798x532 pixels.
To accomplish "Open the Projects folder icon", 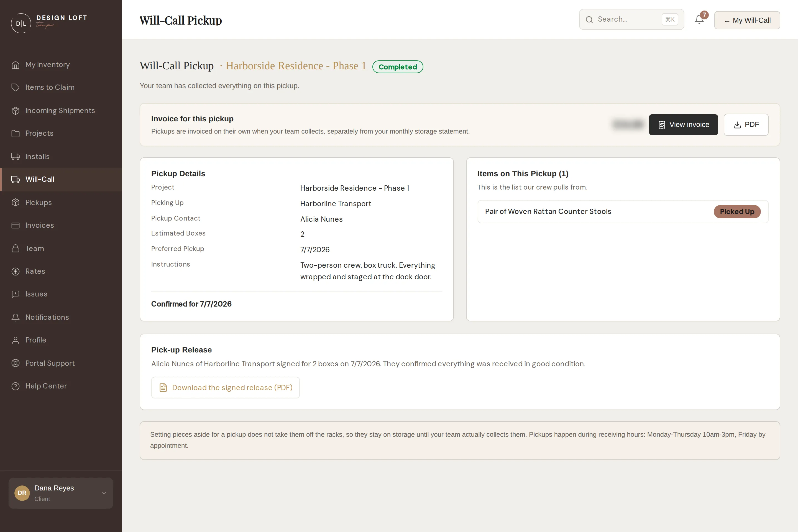I will pyautogui.click(x=15, y=133).
